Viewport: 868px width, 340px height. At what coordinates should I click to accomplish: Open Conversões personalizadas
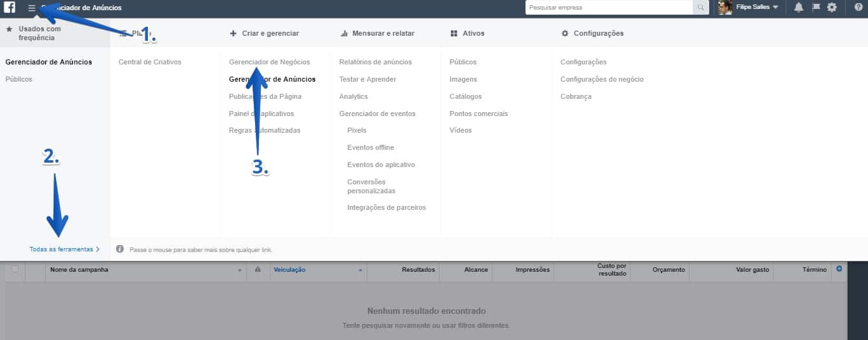[371, 186]
